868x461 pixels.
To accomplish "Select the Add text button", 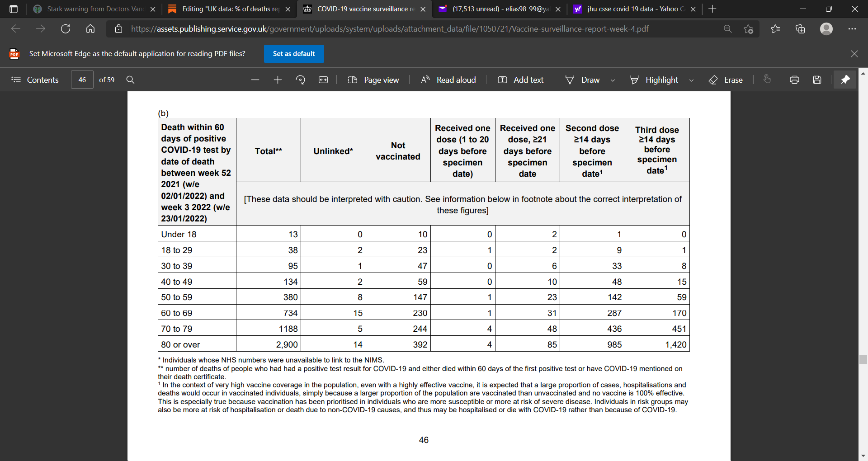I will 521,80.
